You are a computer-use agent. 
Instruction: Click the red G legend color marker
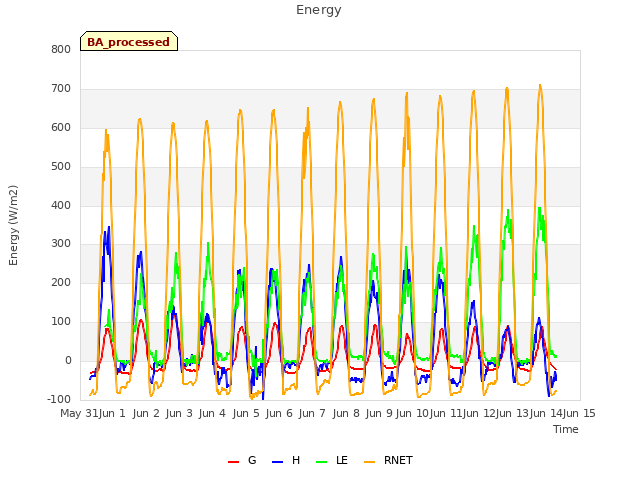[233, 462]
